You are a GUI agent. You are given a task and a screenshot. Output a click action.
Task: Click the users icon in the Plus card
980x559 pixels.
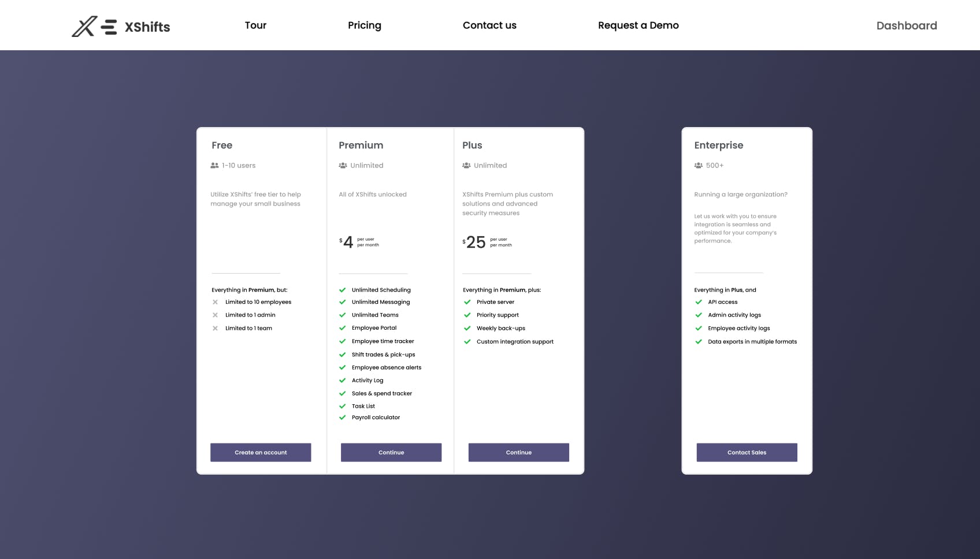[466, 166]
